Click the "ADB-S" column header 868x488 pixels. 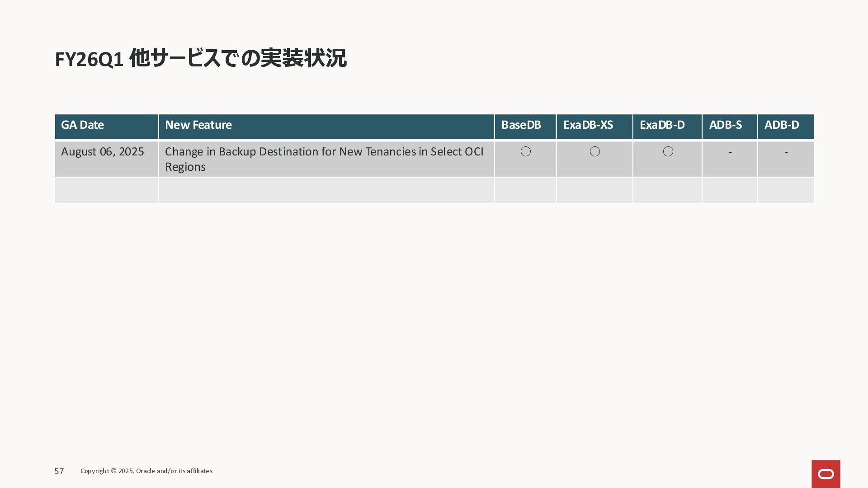[730, 126]
